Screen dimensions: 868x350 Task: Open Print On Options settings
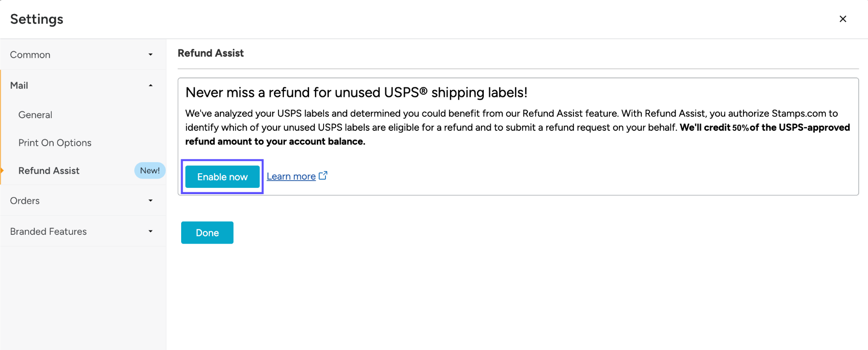[55, 143]
